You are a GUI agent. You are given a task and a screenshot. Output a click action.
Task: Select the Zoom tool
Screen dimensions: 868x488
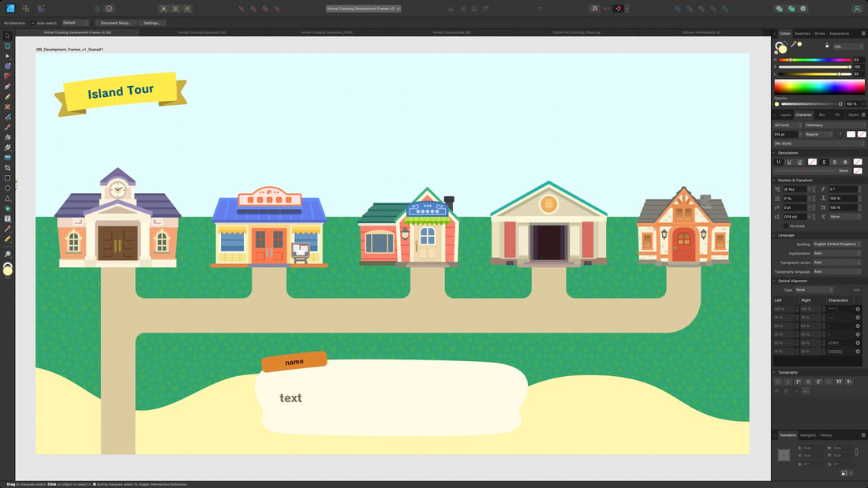coord(8,254)
